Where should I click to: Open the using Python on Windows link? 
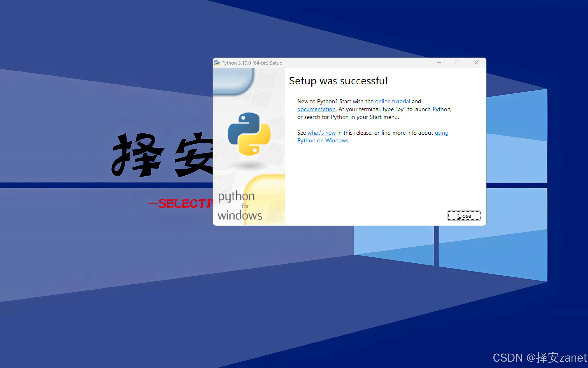click(x=323, y=141)
